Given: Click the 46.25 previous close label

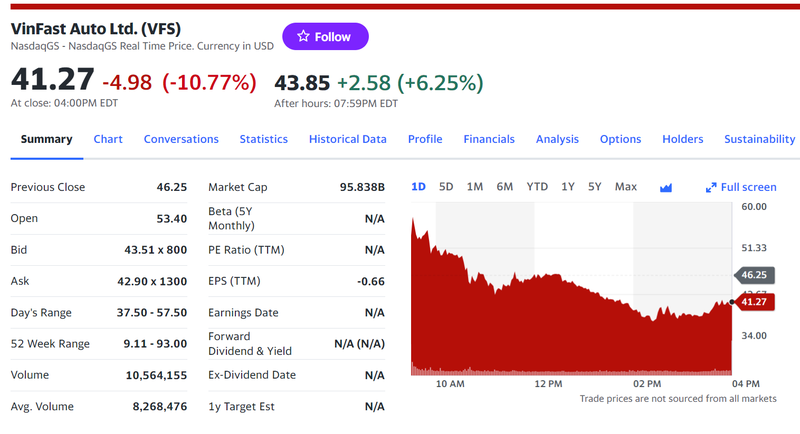Looking at the screenshot, I should point(753,274).
